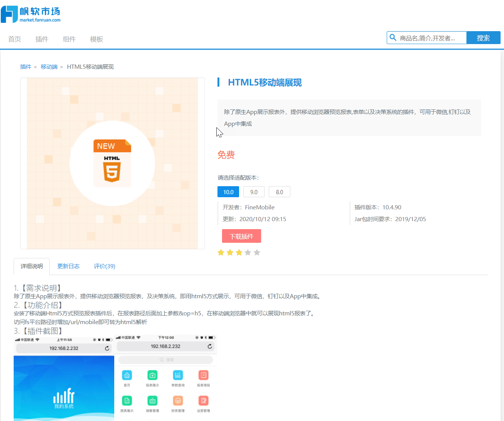The image size is (504, 421).
Task: Click the blue 首页 home icon in the phone screenshot
Action: (x=127, y=375)
